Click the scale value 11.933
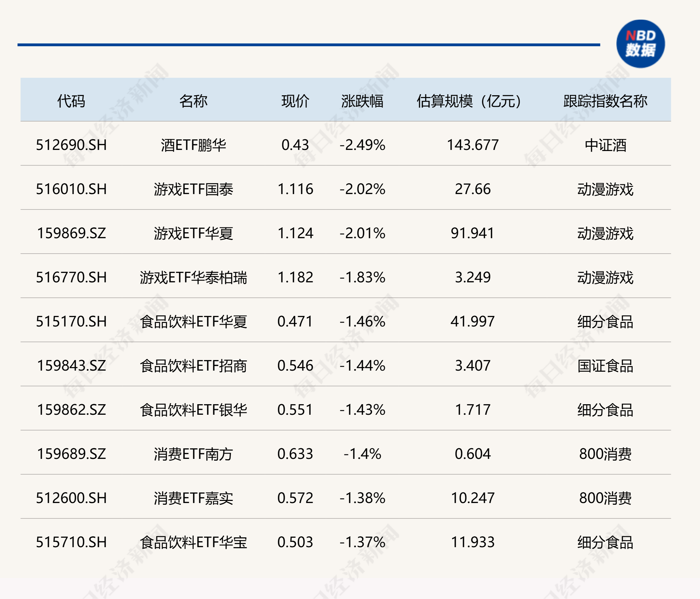The height and width of the screenshot is (599, 700). click(x=473, y=542)
